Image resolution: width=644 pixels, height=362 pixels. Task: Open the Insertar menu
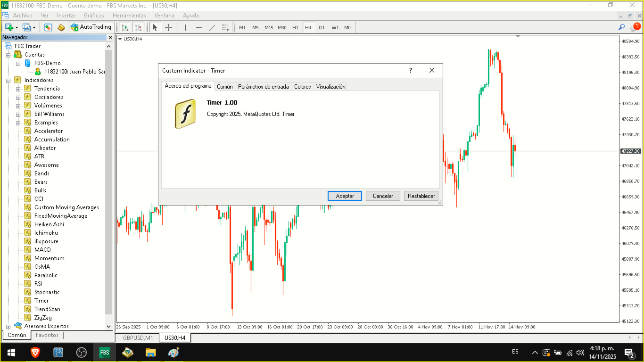click(x=66, y=16)
